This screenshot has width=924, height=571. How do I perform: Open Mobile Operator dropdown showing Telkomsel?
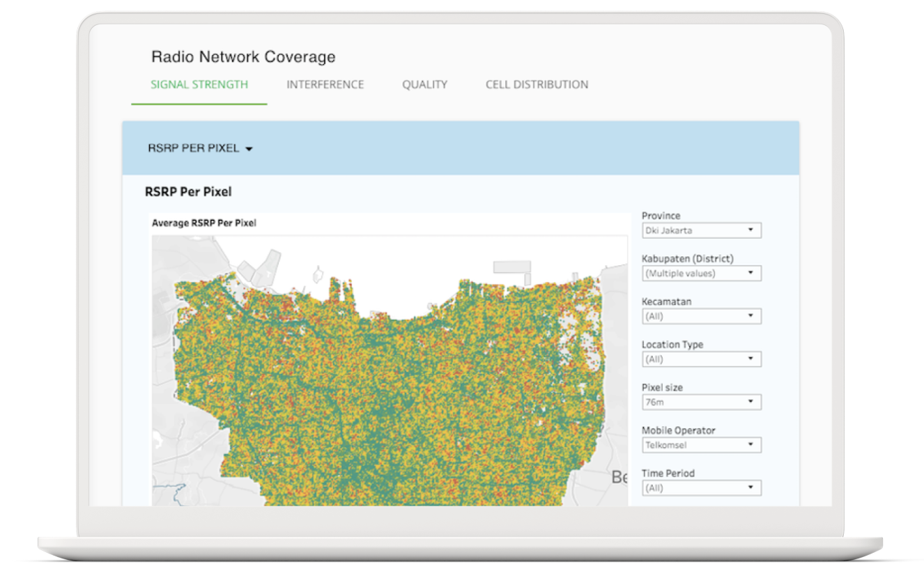pyautogui.click(x=701, y=445)
